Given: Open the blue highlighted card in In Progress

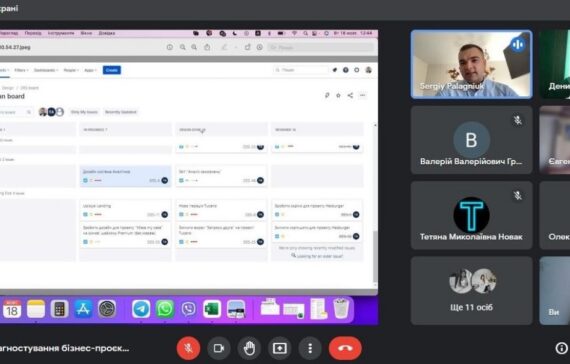Looking at the screenshot, I should 125,176.
